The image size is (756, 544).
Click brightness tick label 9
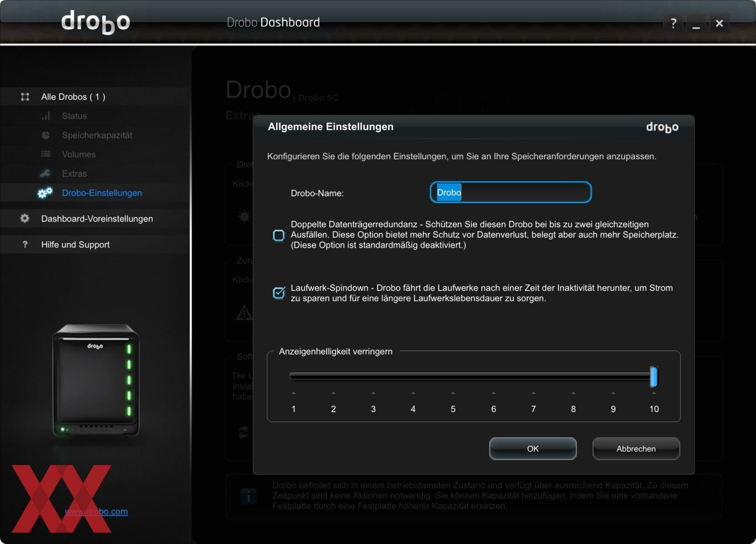click(x=613, y=409)
